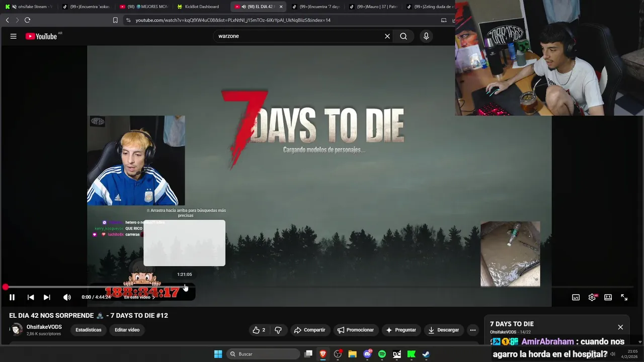Switch to the 'MEJORES MOM' YouTube tab

pos(144,7)
